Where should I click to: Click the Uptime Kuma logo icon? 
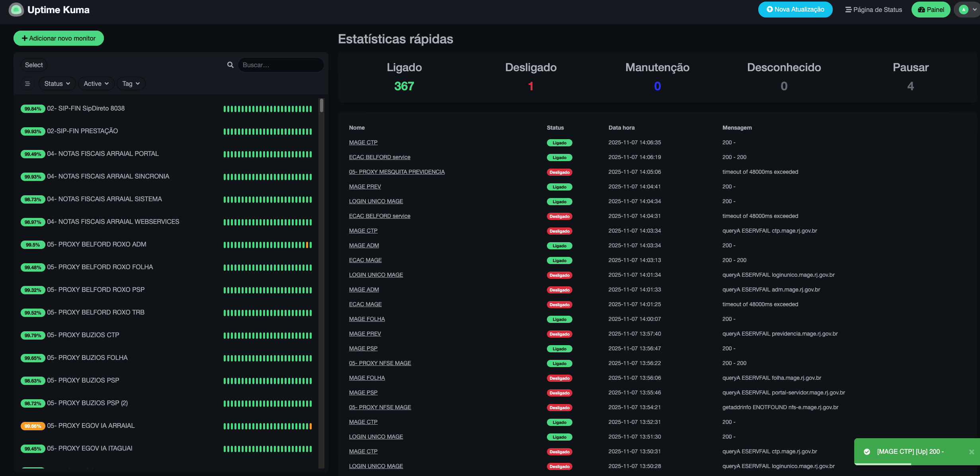click(x=15, y=9)
